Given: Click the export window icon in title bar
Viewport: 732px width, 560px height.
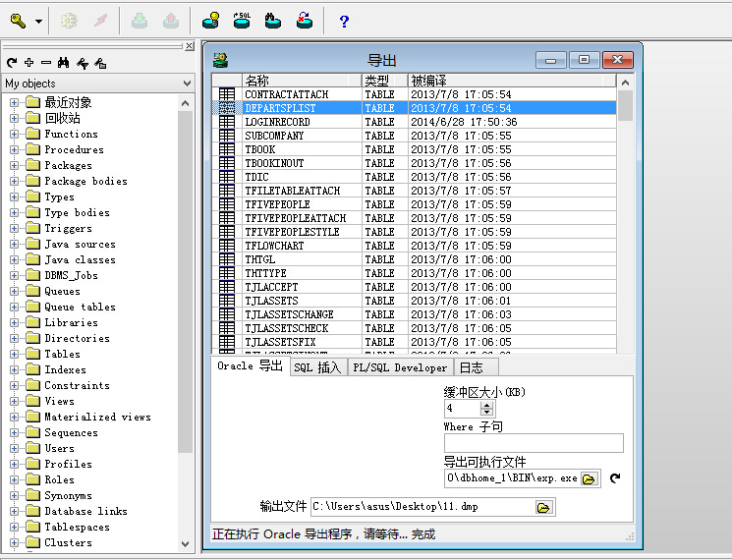Looking at the screenshot, I should (x=220, y=60).
